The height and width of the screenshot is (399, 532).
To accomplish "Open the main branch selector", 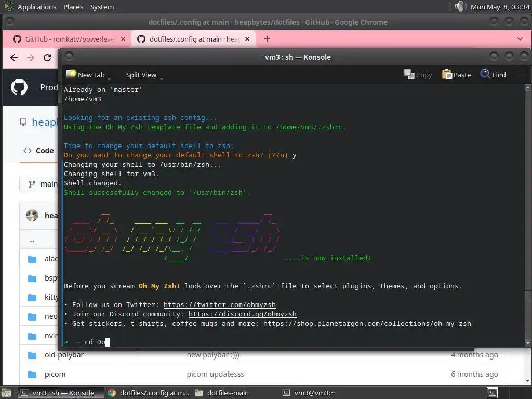I will click(x=38, y=184).
